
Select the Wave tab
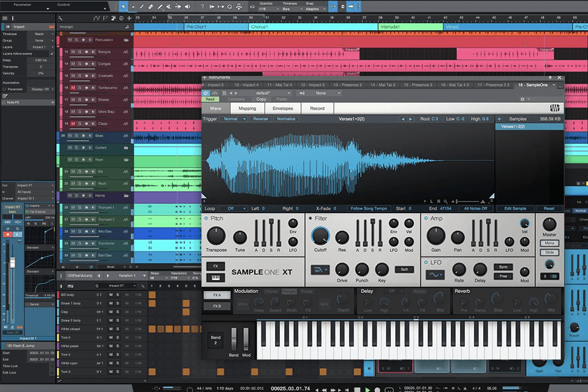pyautogui.click(x=215, y=108)
